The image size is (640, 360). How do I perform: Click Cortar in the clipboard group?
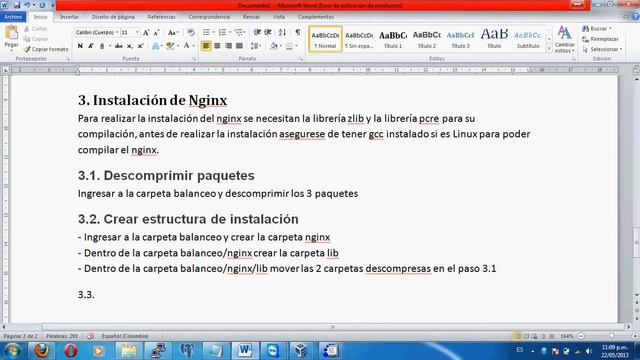pyautogui.click(x=36, y=29)
